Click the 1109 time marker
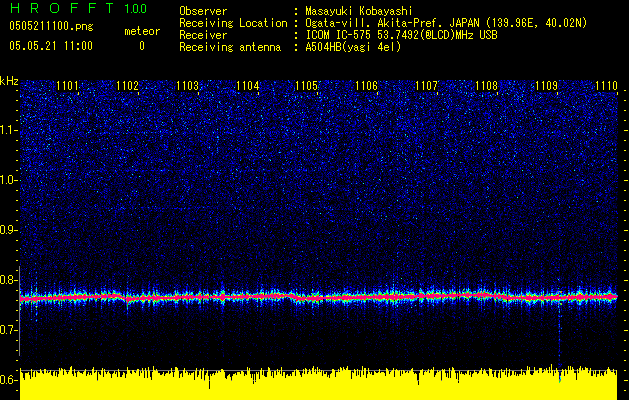 (546, 86)
